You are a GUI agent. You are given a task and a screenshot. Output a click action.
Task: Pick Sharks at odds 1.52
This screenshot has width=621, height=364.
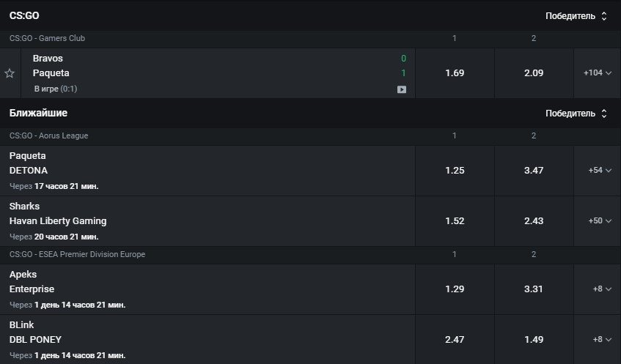tap(455, 220)
